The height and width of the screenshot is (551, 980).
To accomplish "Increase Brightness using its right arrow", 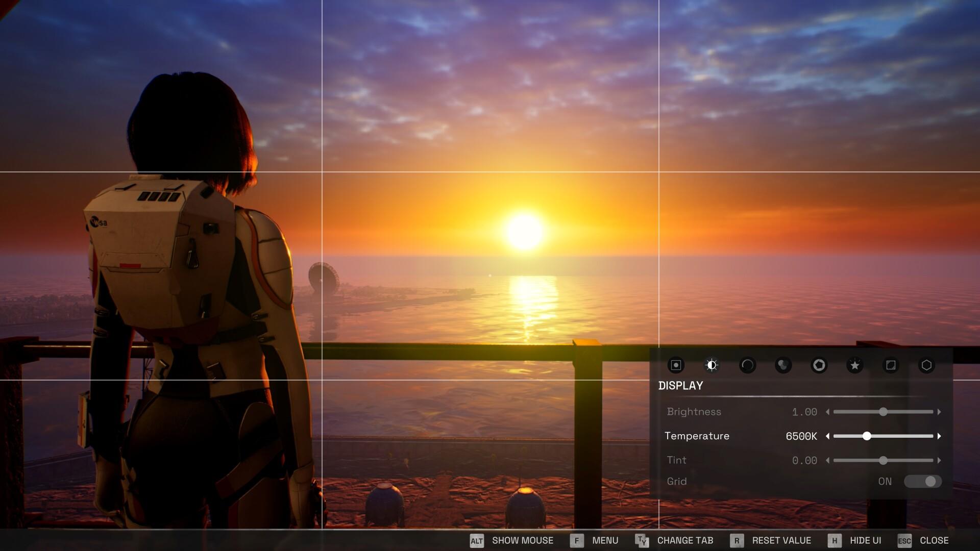I will tap(940, 412).
